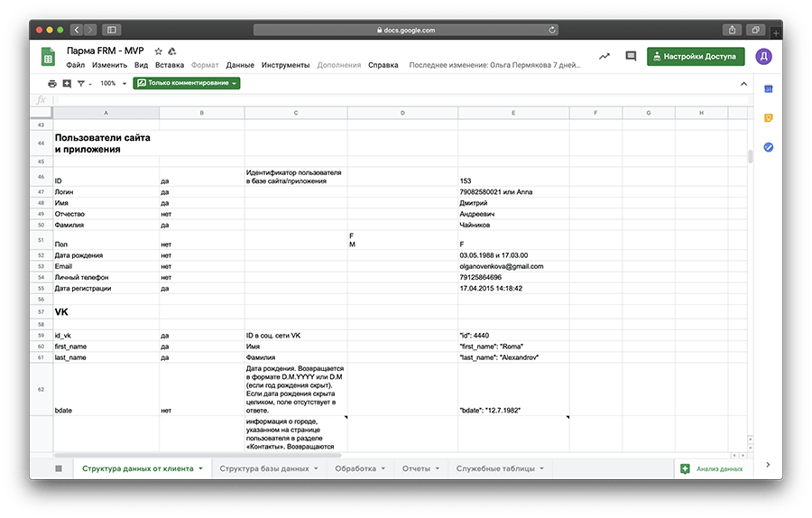Viewport: 812px width, 518px height.
Task: Open the filter views icon
Action: 81,83
